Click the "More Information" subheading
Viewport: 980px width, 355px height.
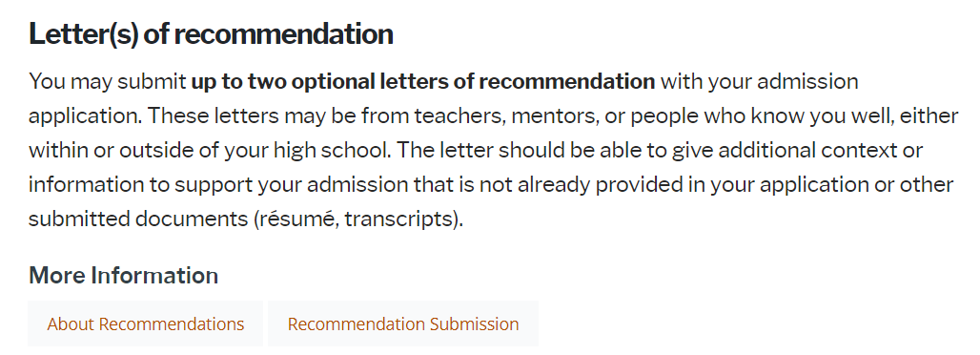[123, 276]
